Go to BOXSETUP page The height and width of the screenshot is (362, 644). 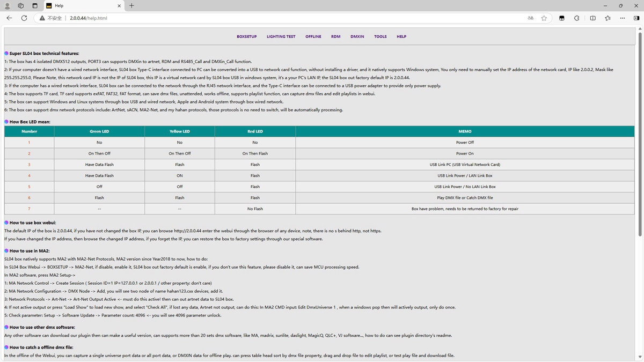pyautogui.click(x=246, y=36)
